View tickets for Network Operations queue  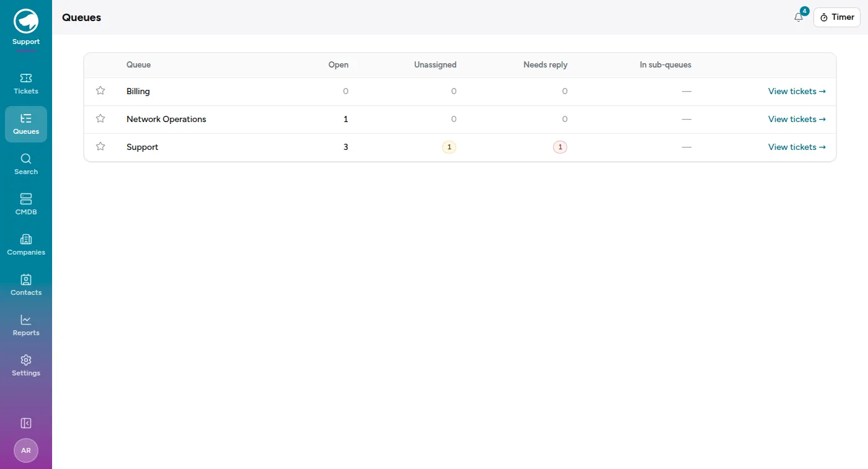pyautogui.click(x=797, y=119)
